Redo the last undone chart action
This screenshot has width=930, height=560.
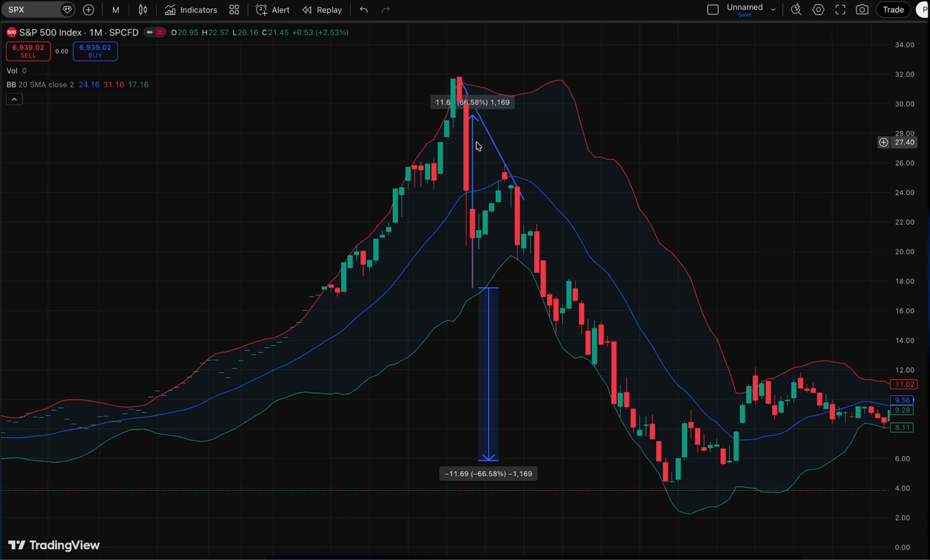tap(386, 10)
